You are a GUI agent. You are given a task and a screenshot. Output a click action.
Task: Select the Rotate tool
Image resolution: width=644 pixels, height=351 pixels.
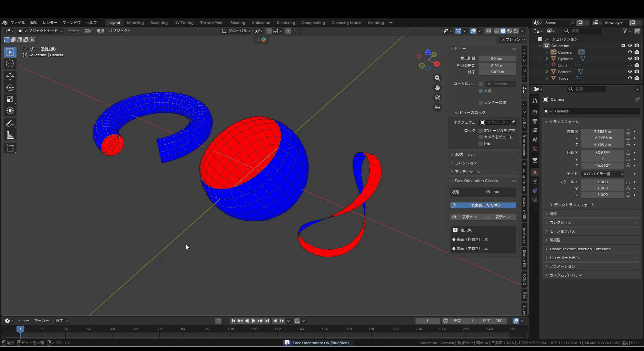tap(10, 88)
